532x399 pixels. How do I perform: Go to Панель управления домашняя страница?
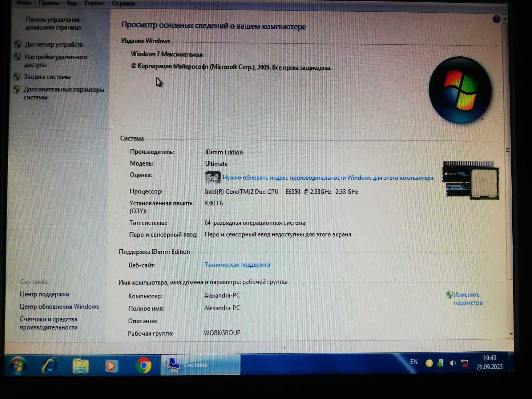click(54, 23)
